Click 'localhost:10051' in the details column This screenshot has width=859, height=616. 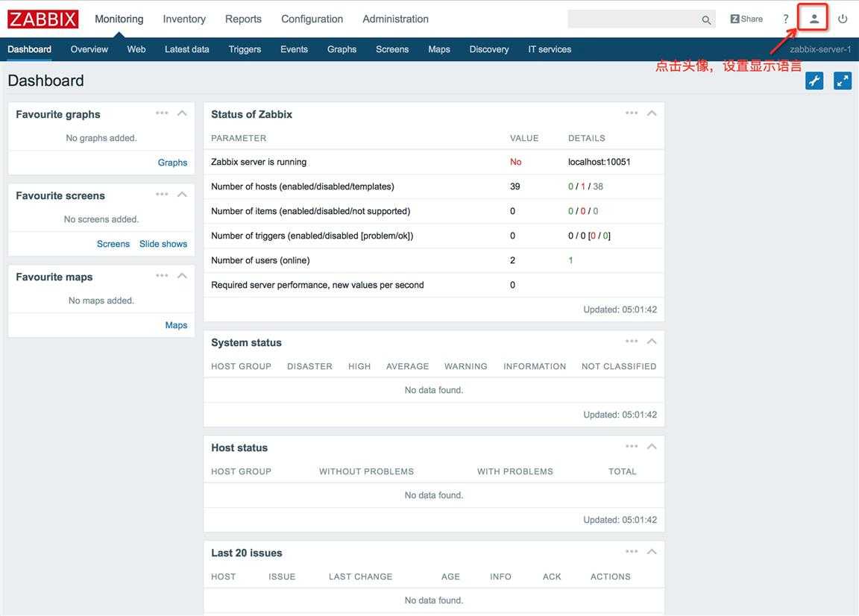click(600, 162)
